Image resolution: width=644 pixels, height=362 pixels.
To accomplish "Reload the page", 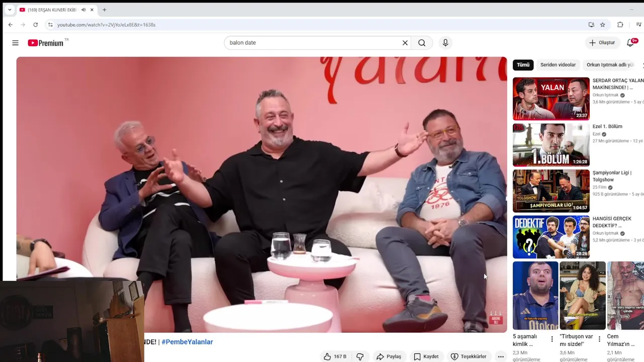I will (x=35, y=25).
